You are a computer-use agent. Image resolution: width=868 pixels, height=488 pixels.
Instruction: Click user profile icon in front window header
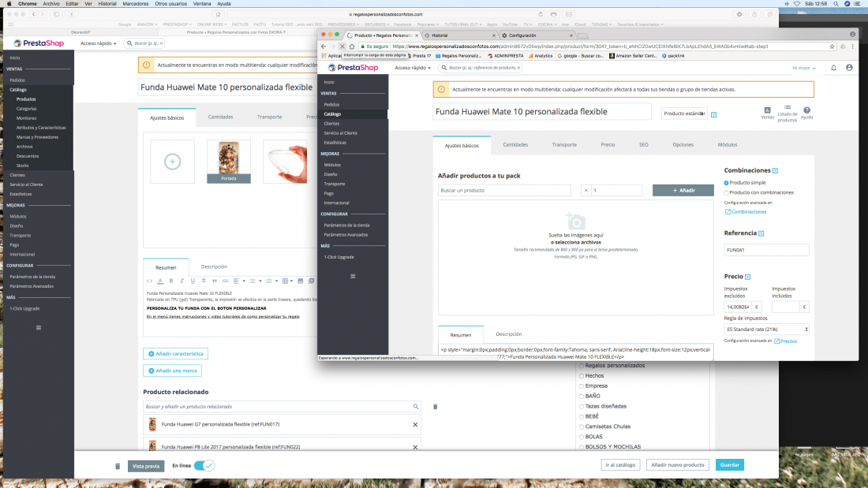(849, 68)
